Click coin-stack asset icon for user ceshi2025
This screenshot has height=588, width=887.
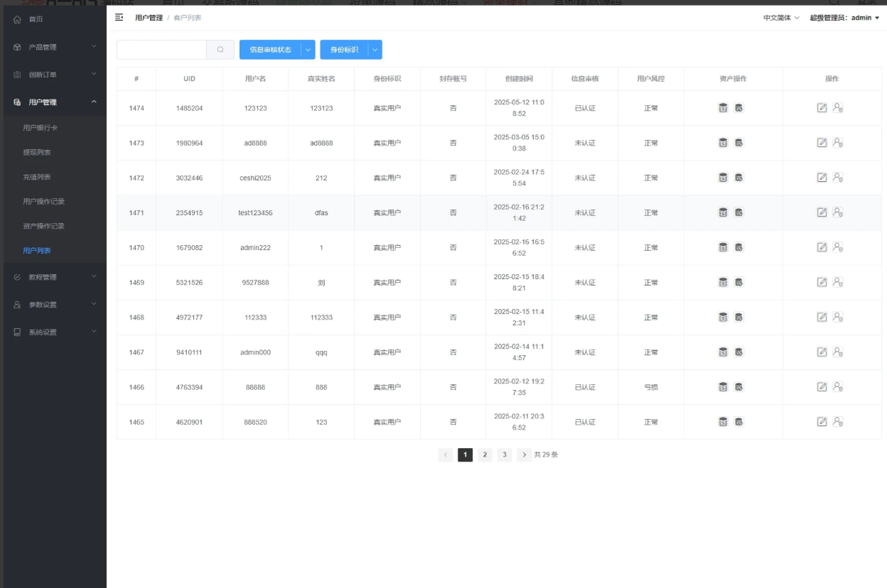[x=723, y=178]
